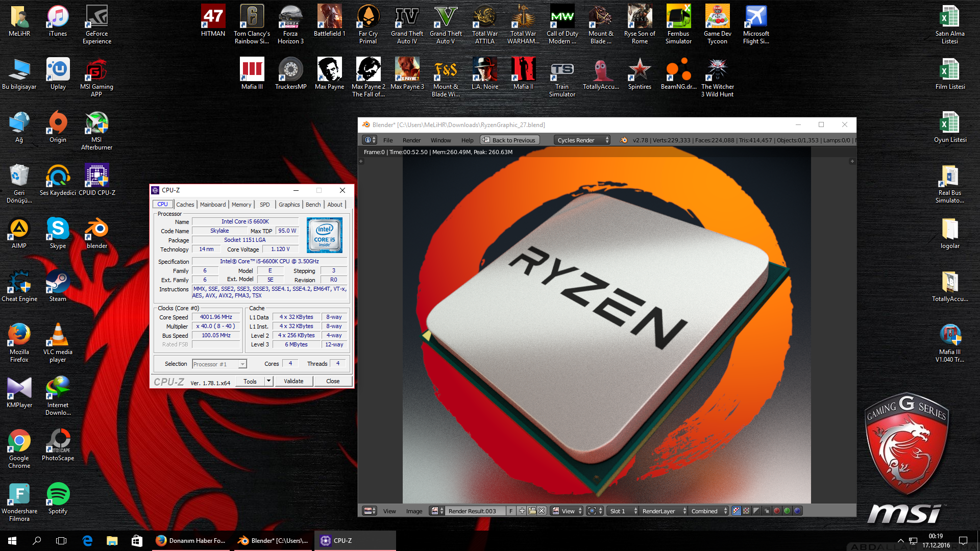Switch to the Memory tab in CPU-Z
This screenshot has width=980, height=551.
pyautogui.click(x=241, y=204)
